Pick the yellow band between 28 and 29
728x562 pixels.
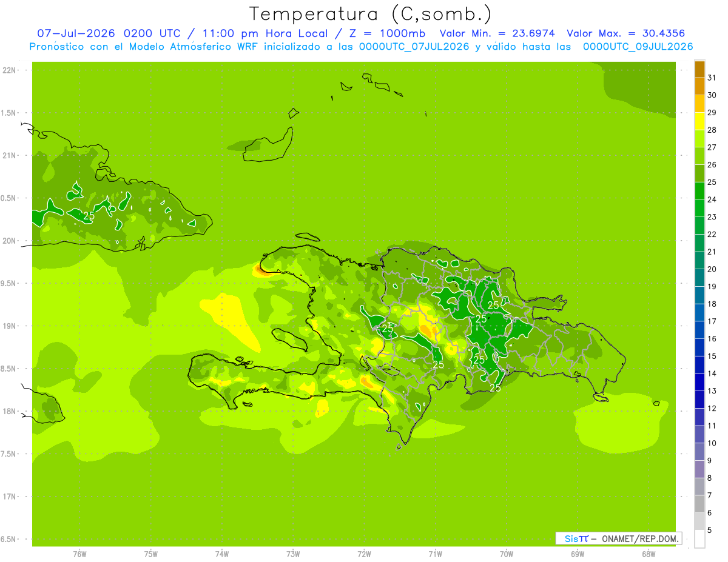(x=699, y=121)
